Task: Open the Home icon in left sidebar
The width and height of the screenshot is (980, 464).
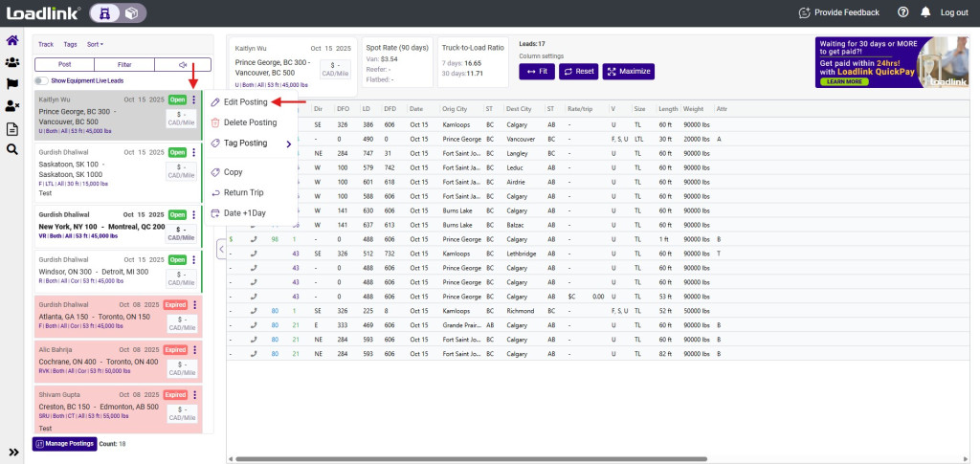Action: [12, 40]
